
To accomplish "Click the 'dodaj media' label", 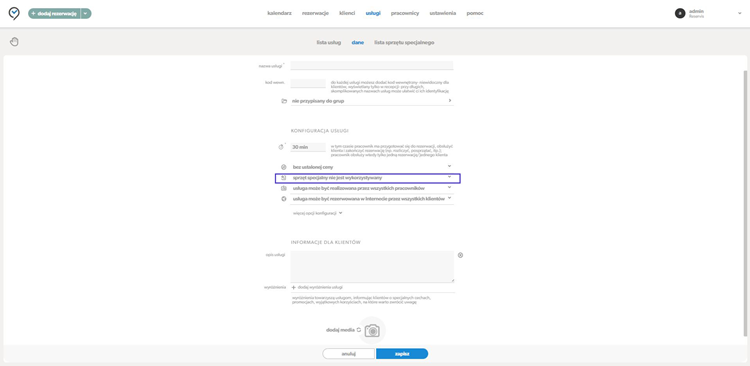I will click(341, 330).
